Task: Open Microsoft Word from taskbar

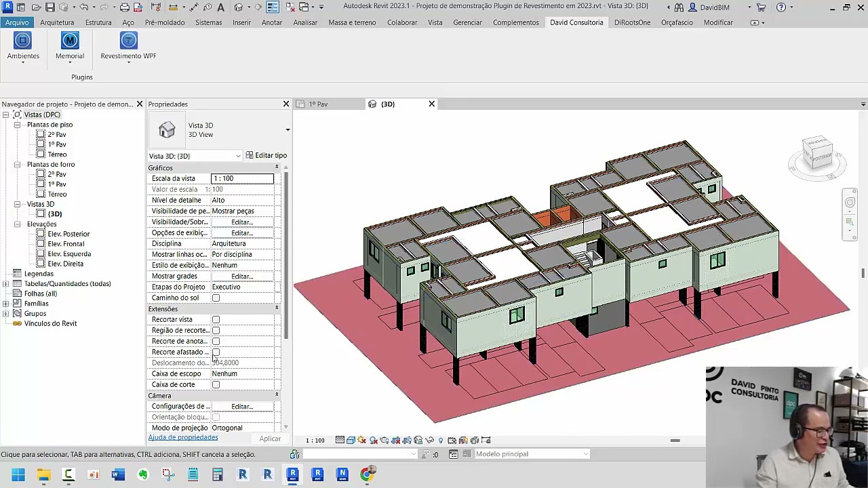Action: click(118, 475)
